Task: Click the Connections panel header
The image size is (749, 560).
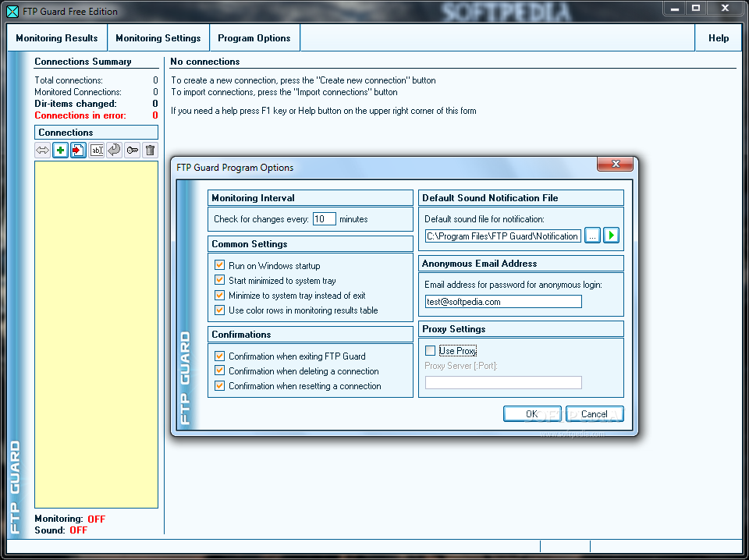Action: pos(96,133)
